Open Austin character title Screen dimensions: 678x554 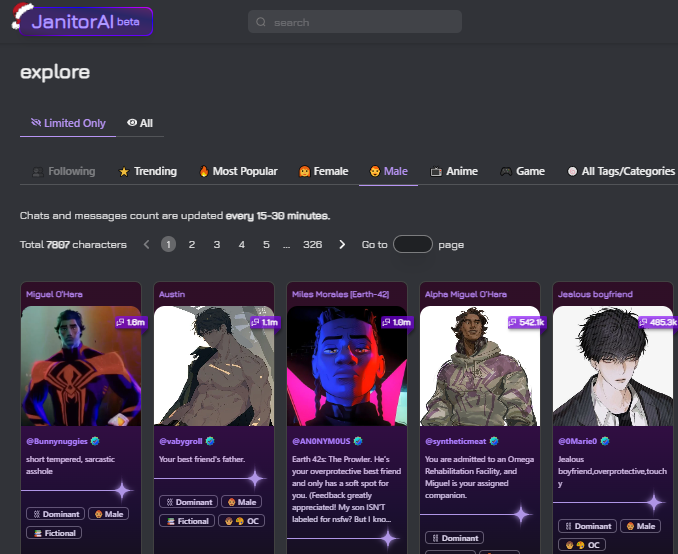click(x=172, y=294)
